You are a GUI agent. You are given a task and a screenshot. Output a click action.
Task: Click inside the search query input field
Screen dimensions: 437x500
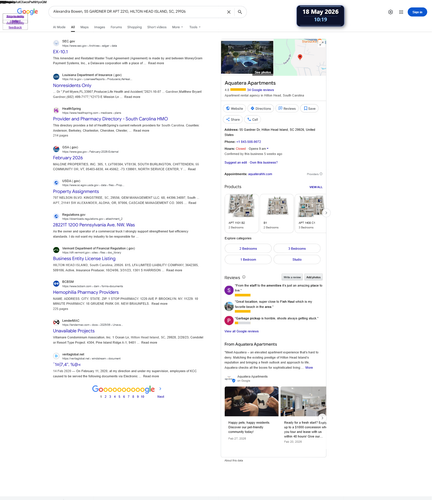click(138, 12)
